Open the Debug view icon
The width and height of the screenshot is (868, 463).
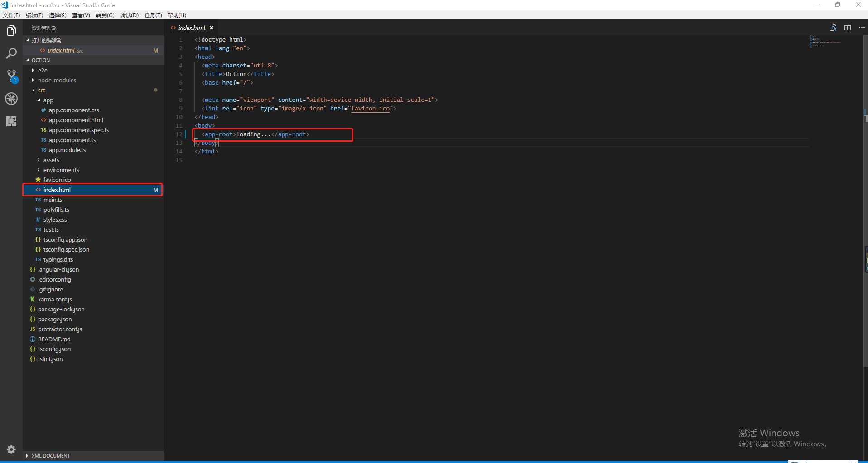pos(11,99)
